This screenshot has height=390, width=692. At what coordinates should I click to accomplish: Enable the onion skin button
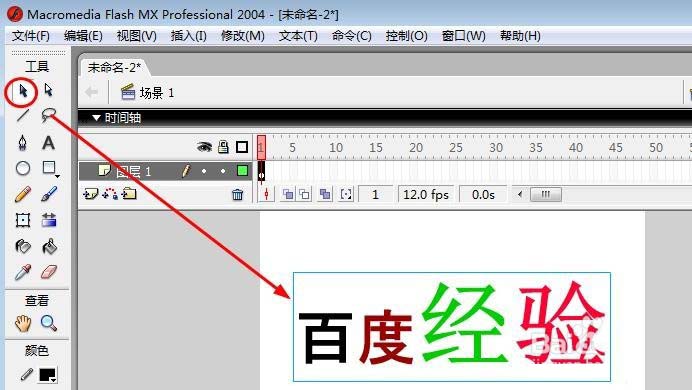click(288, 194)
